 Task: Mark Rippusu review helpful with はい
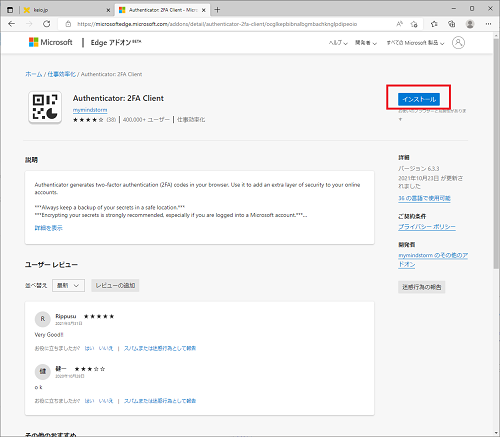point(89,348)
